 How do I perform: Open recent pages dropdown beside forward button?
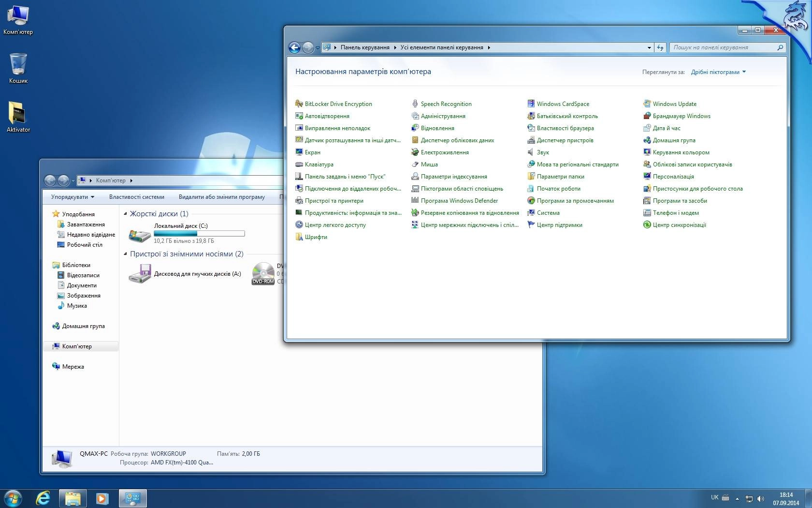[318, 48]
